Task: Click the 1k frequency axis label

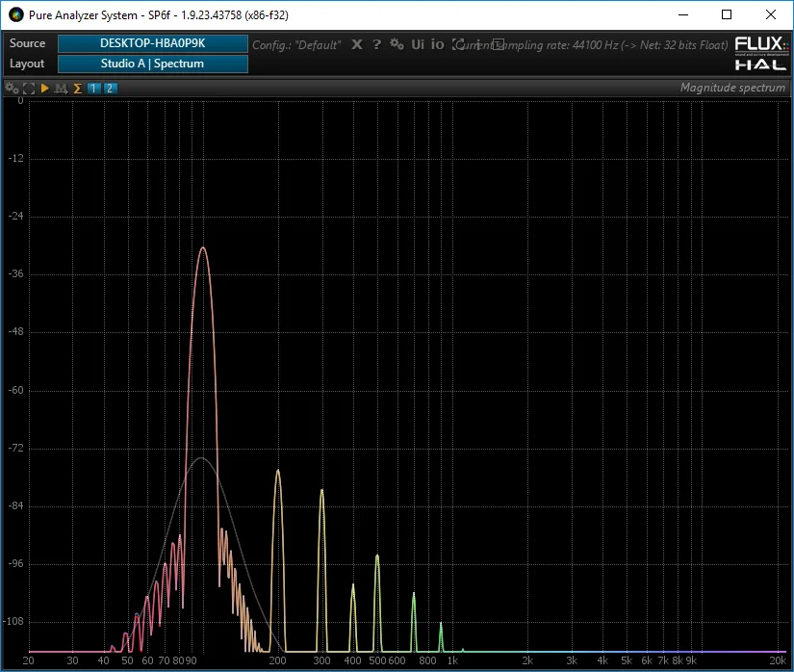Action: (452, 660)
